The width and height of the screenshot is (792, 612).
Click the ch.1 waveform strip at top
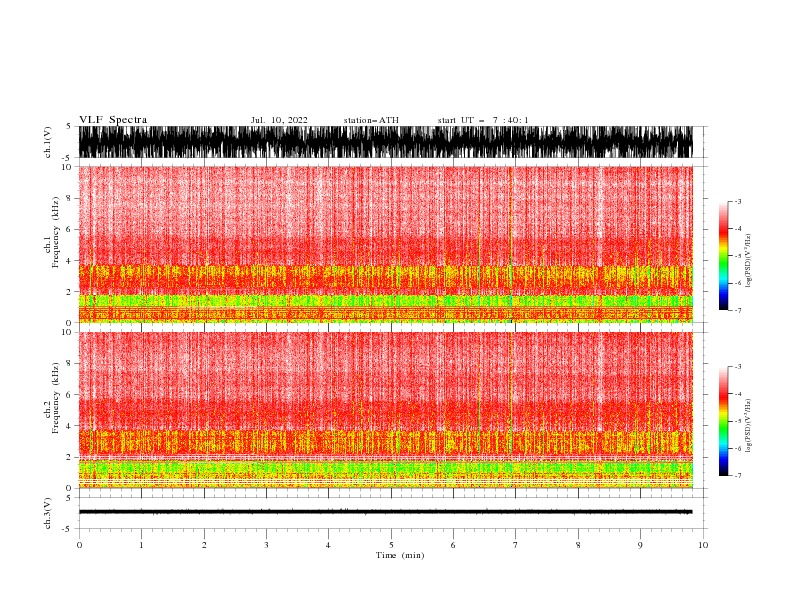click(385, 142)
